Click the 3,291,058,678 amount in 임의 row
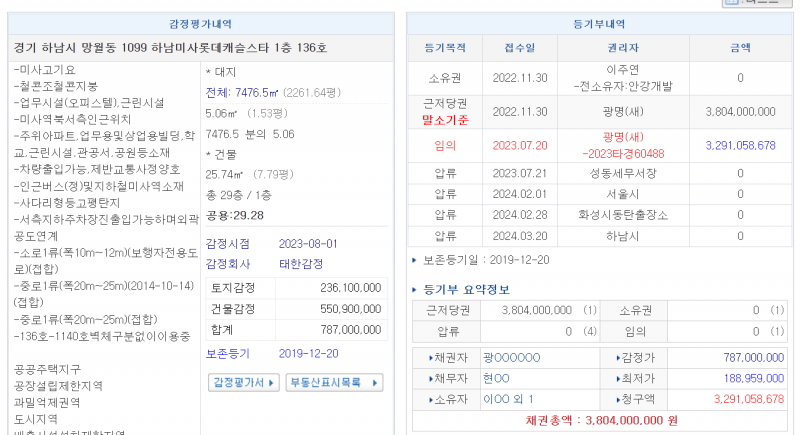The image size is (800, 435). tap(740, 145)
